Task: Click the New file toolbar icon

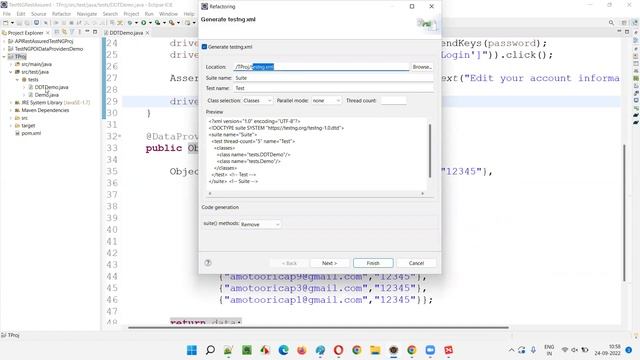Action: 6,23
